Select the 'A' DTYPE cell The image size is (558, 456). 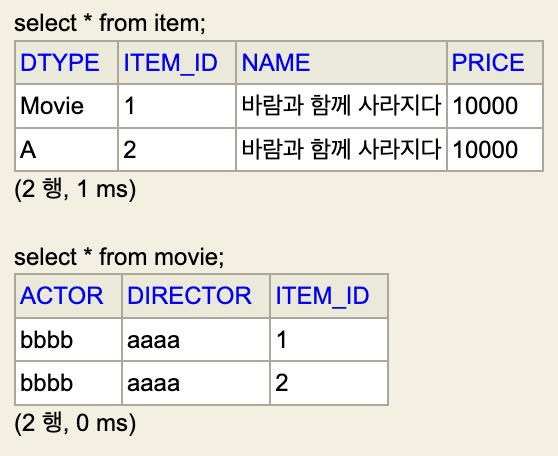pos(67,150)
